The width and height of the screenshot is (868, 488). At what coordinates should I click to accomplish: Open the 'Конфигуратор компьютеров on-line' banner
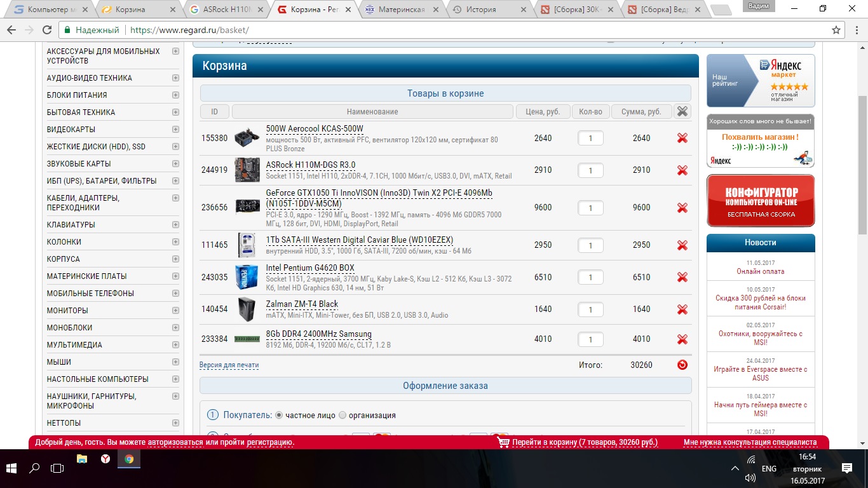click(x=761, y=201)
